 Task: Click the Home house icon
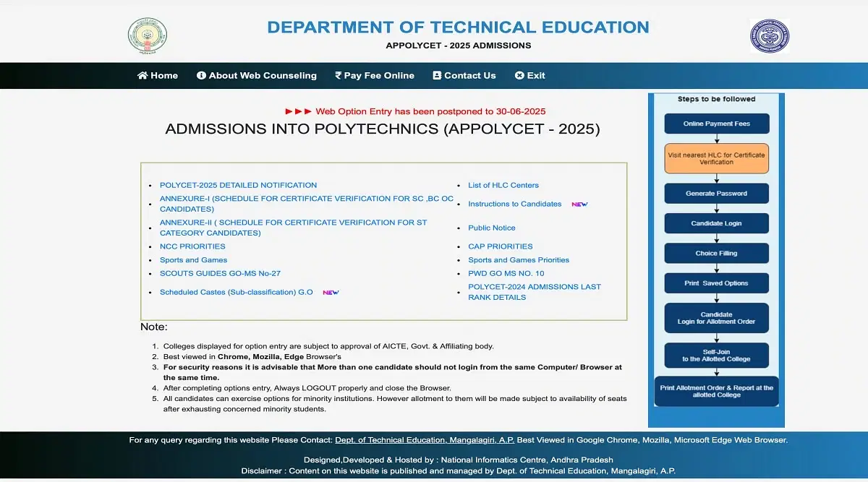[x=142, y=75]
